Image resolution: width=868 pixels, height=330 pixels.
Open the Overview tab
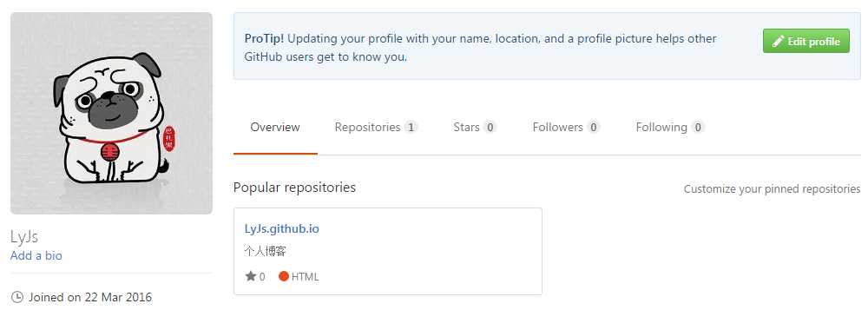275,128
